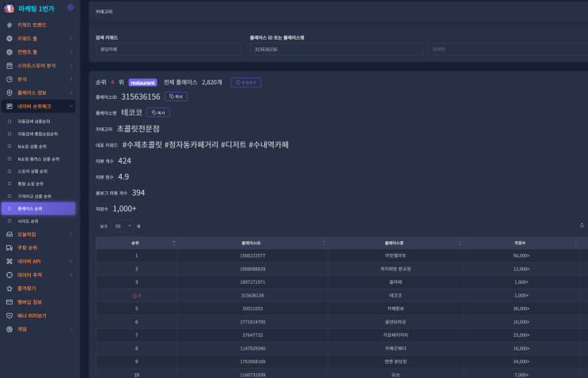
Task: Sort table by 저장수 column header
Action: click(x=522, y=243)
